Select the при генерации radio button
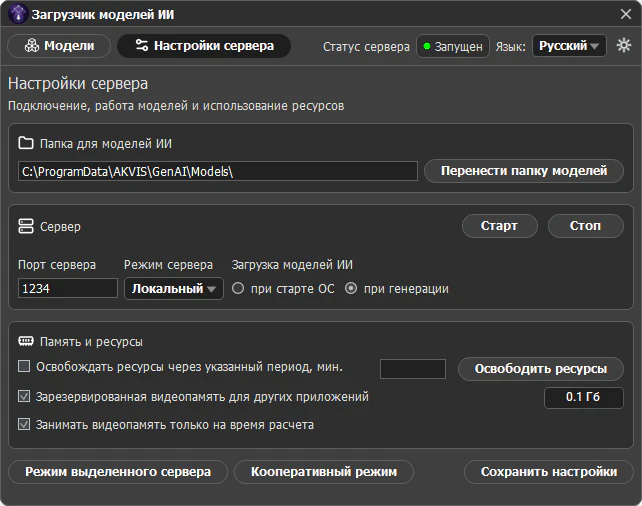Viewport: 642px width, 506px height. 351,288
